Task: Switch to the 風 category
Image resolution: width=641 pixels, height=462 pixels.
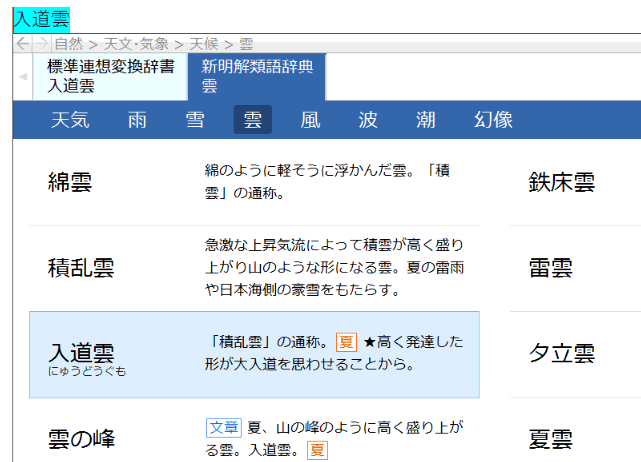Action: pyautogui.click(x=310, y=120)
